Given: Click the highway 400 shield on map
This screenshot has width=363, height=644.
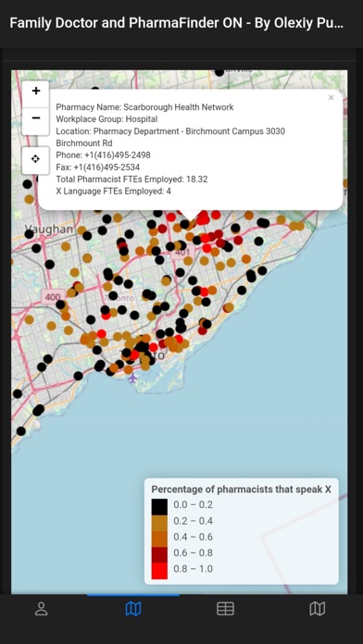Looking at the screenshot, I should [x=53, y=296].
